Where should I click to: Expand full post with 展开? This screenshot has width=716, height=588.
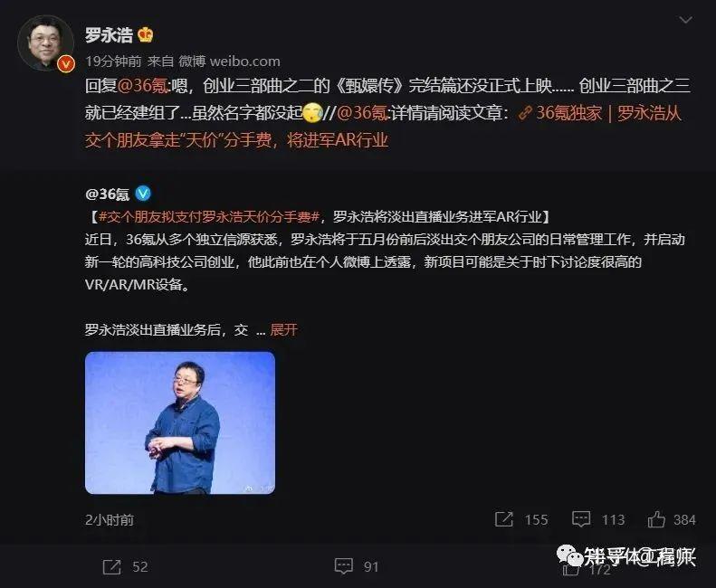tap(283, 329)
